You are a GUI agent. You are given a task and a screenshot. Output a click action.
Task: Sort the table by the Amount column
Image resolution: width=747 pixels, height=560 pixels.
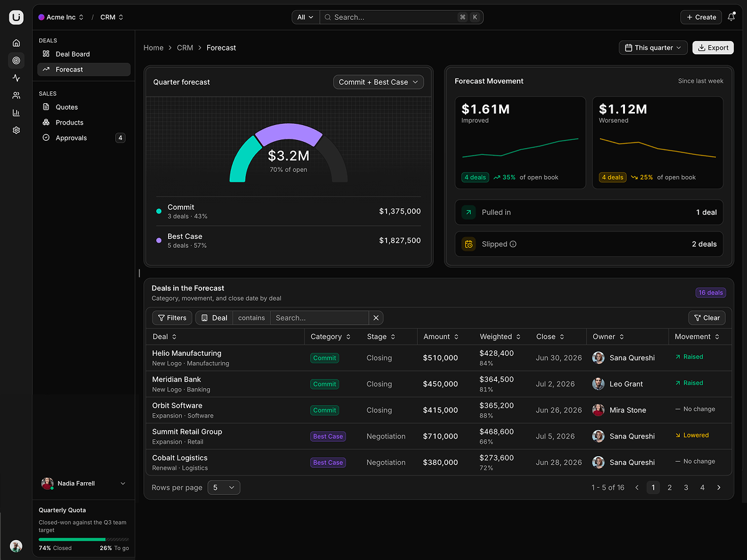point(441,337)
